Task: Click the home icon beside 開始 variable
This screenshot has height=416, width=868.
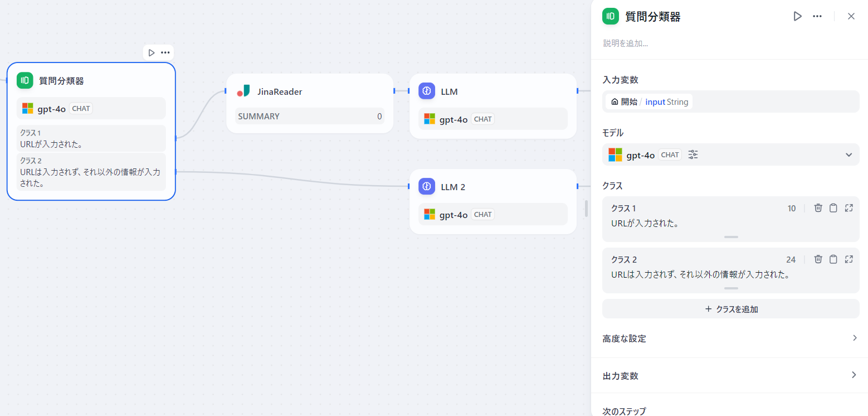Action: [x=615, y=102]
